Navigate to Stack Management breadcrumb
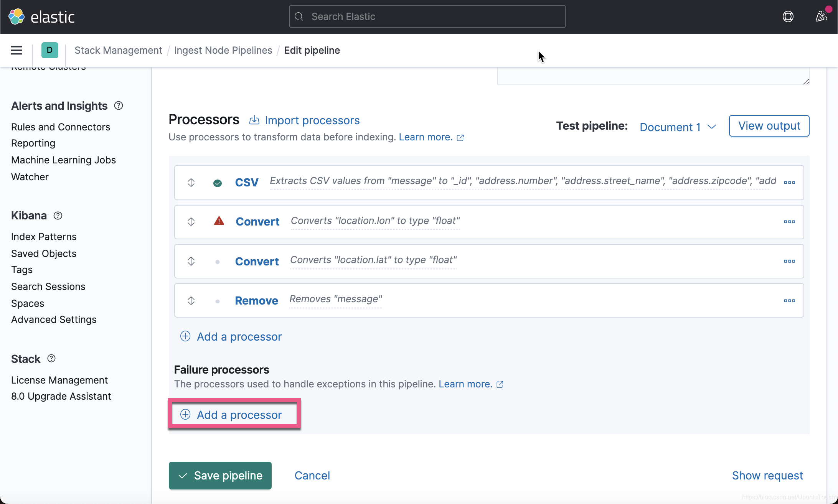The width and height of the screenshot is (838, 504). click(x=118, y=50)
